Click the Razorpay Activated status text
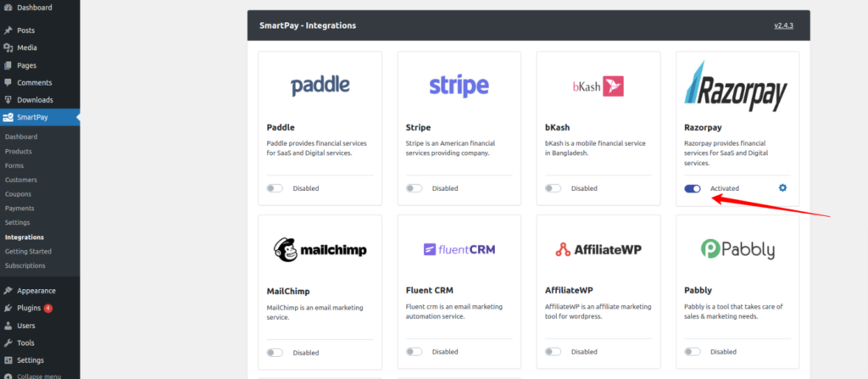This screenshot has height=379, width=868. pos(725,188)
